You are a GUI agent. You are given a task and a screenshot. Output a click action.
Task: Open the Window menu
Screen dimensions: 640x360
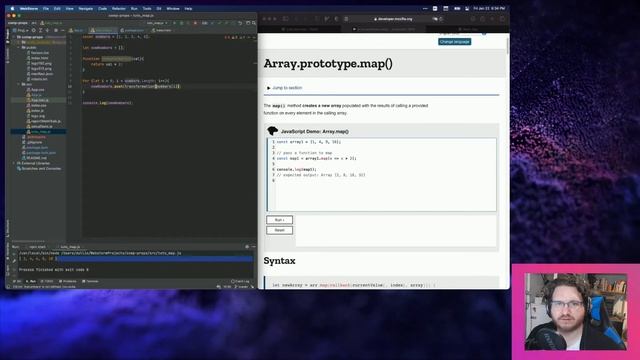coord(173,8)
